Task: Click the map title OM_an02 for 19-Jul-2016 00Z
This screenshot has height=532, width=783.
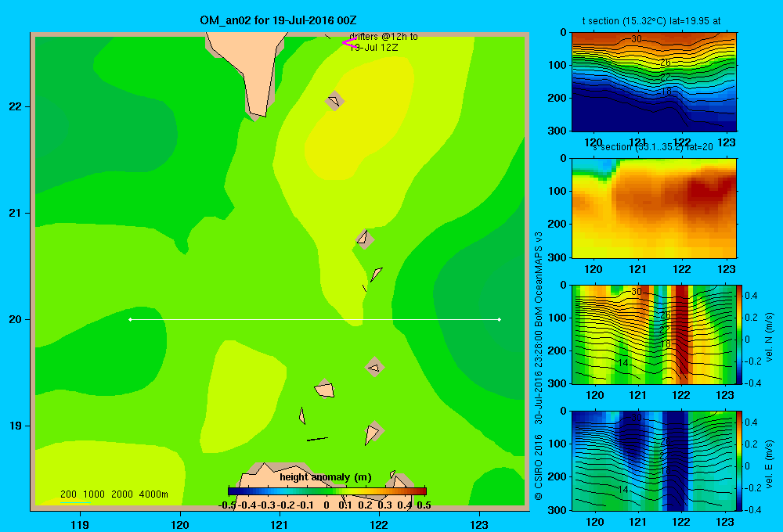Action: [x=278, y=20]
